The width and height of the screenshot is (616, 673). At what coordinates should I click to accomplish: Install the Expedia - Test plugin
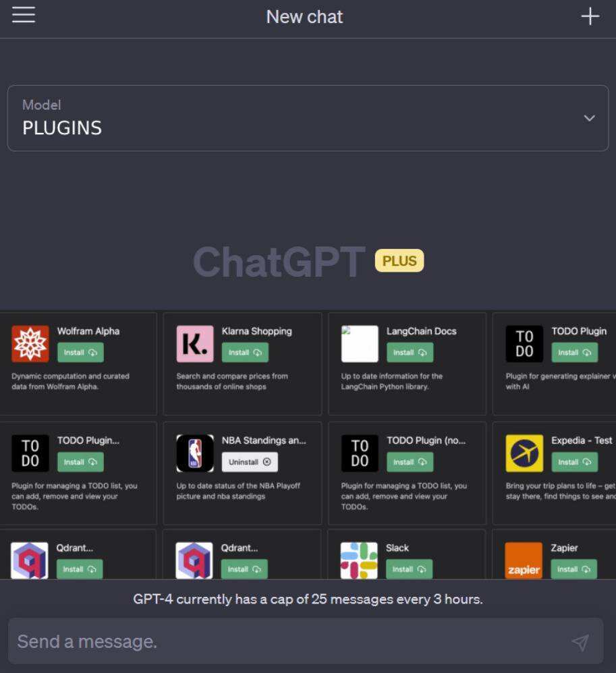[x=574, y=462]
